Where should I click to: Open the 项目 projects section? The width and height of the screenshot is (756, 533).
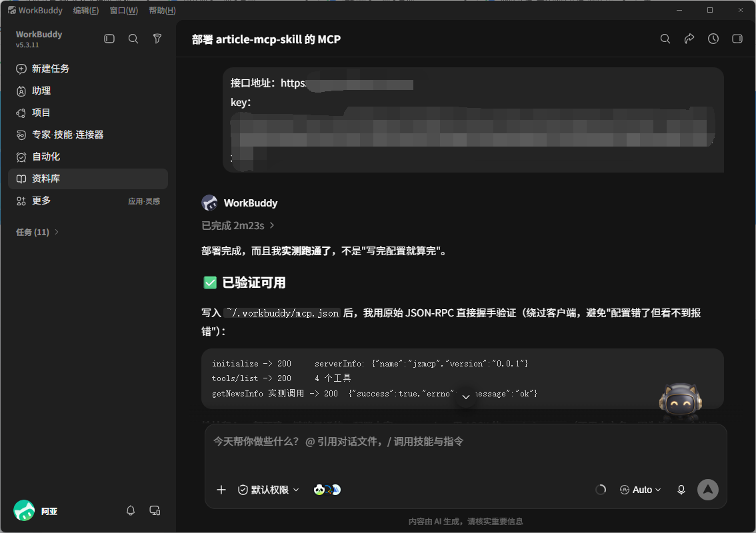[x=88, y=113]
